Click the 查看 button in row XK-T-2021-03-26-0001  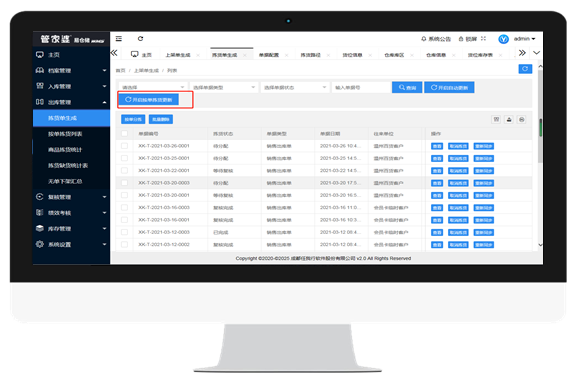coord(437,146)
